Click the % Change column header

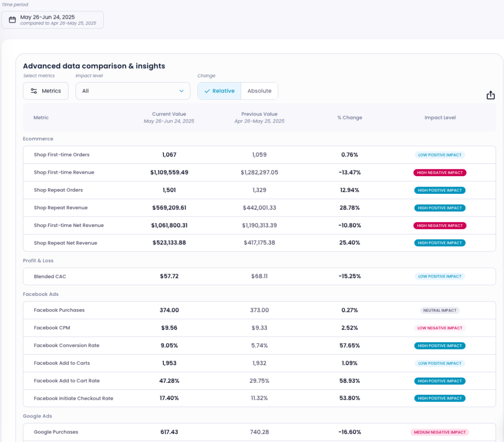[x=350, y=118]
